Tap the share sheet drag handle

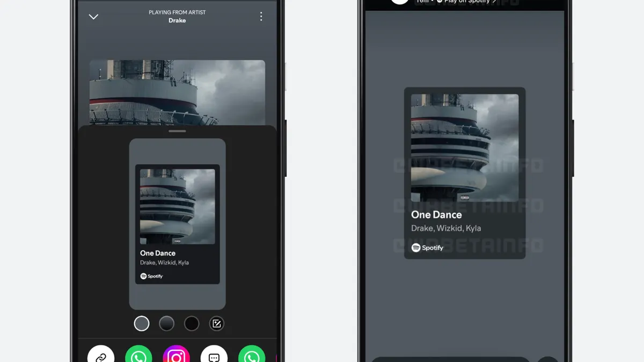(x=177, y=131)
